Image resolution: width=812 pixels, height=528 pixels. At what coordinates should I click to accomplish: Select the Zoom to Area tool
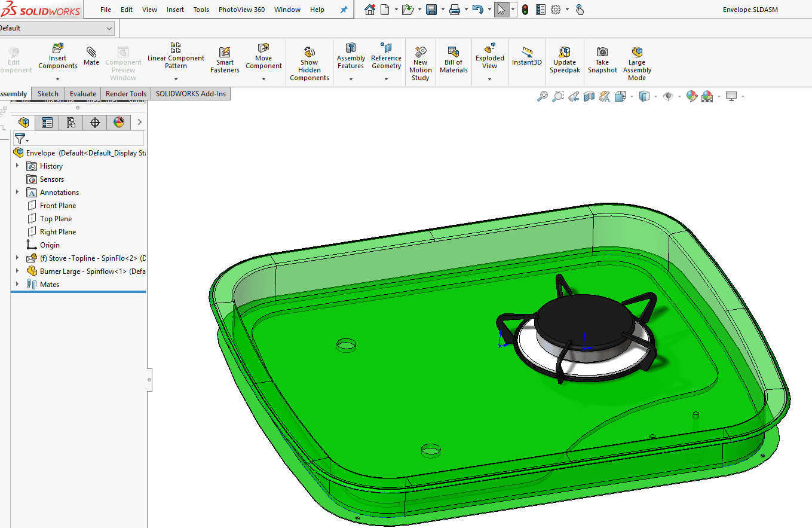pyautogui.click(x=557, y=96)
